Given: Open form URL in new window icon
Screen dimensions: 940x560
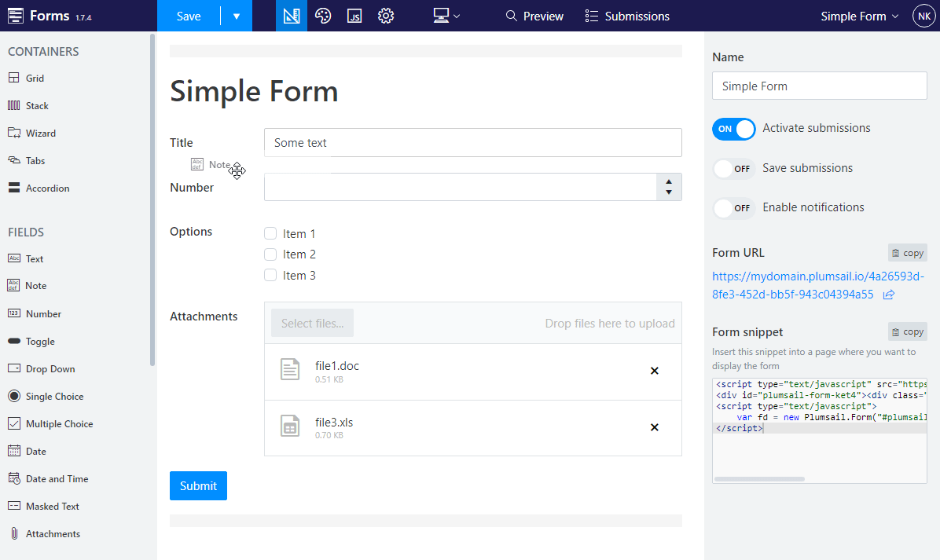Looking at the screenshot, I should click(888, 294).
